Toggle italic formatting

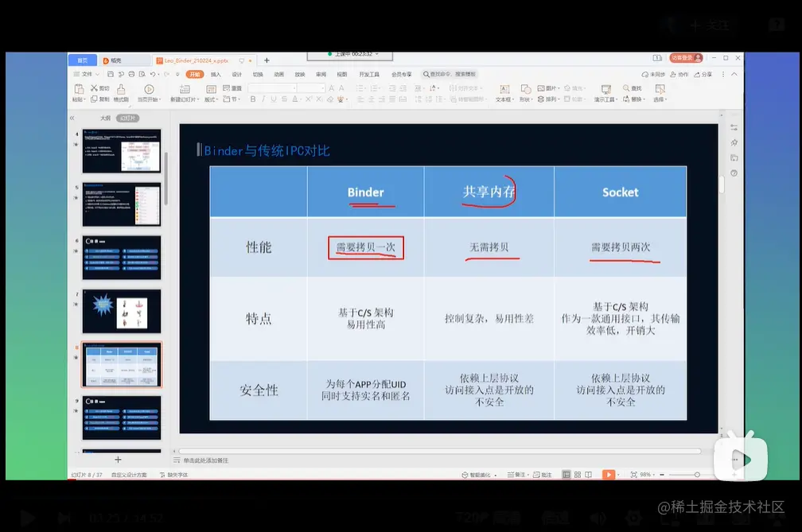click(263, 99)
